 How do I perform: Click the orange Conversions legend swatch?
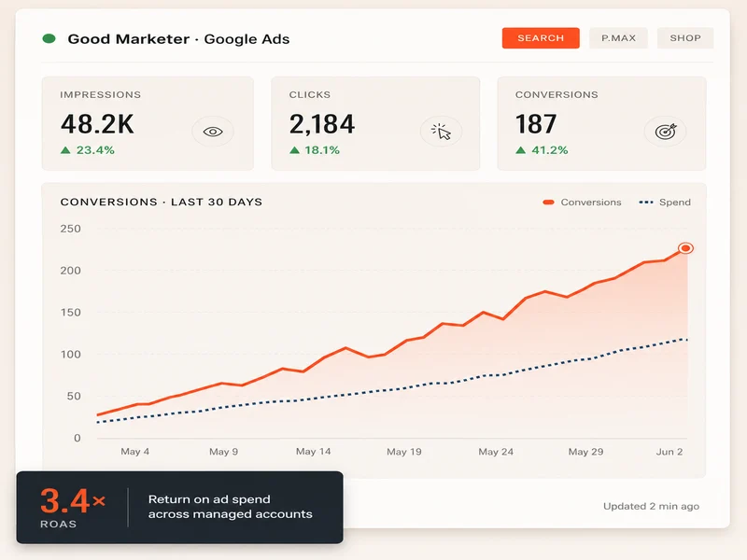pos(548,203)
